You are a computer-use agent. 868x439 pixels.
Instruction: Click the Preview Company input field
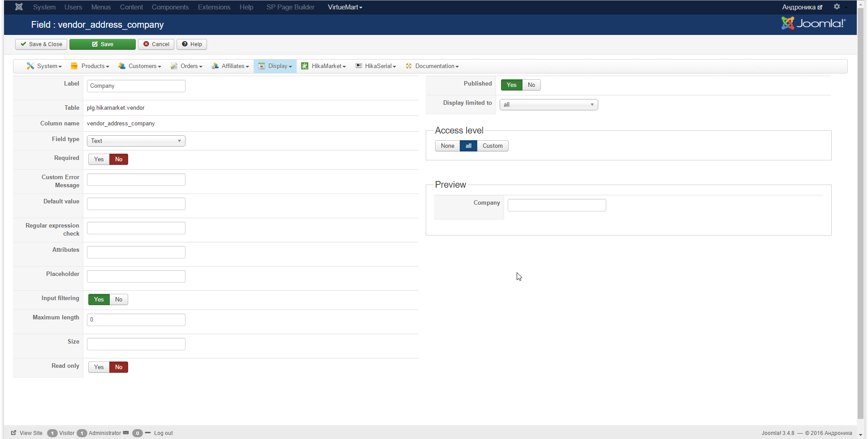[x=557, y=205]
